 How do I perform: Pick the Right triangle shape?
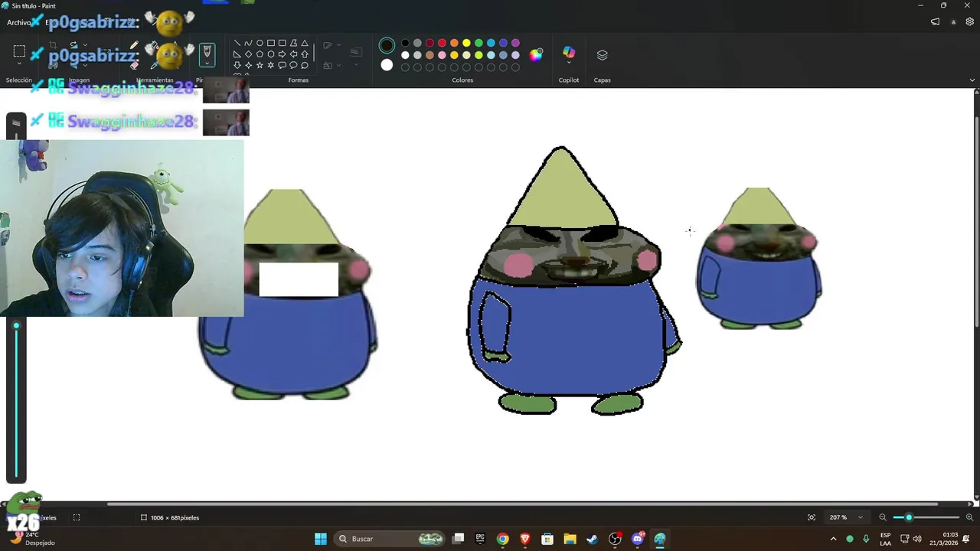237,54
